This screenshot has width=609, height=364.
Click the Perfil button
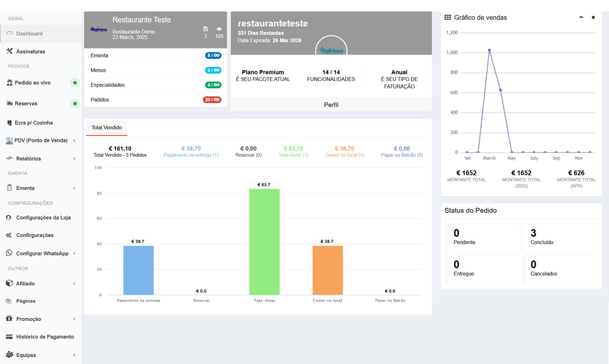point(331,105)
